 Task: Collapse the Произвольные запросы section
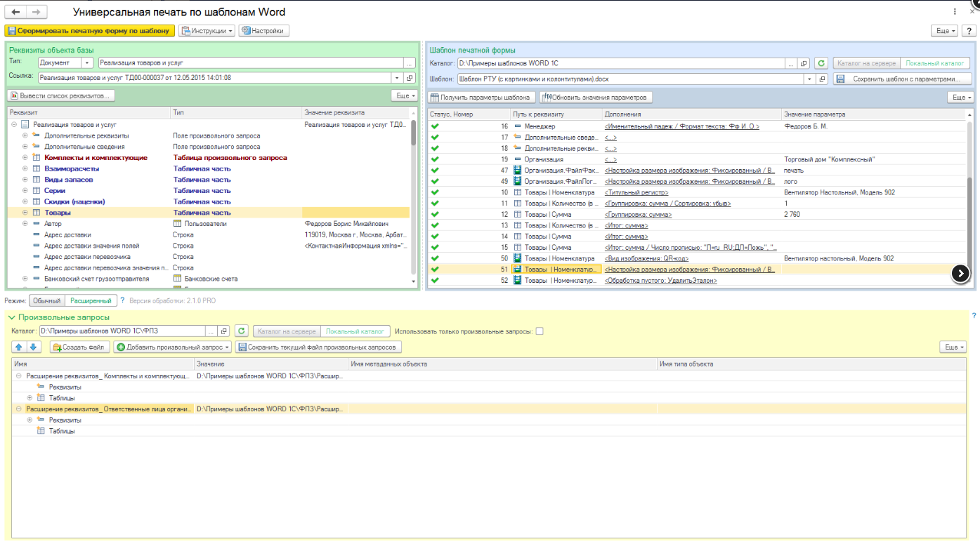tap(12, 318)
